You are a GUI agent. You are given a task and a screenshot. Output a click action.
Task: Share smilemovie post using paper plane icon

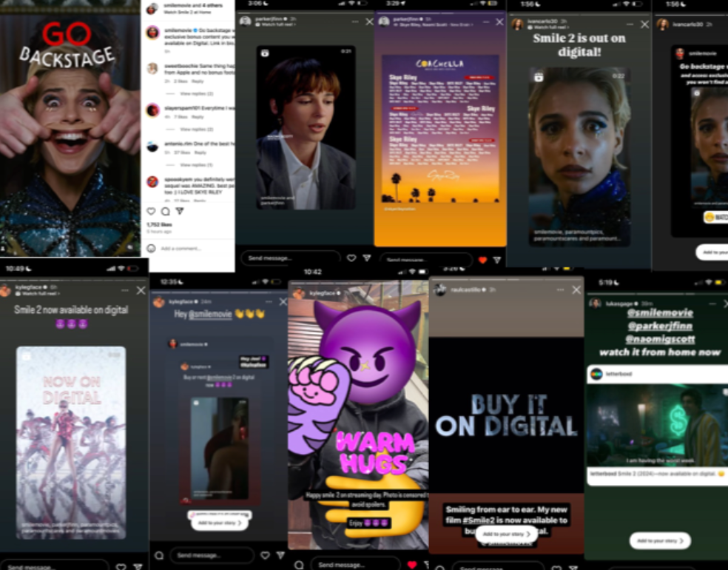[x=180, y=212]
